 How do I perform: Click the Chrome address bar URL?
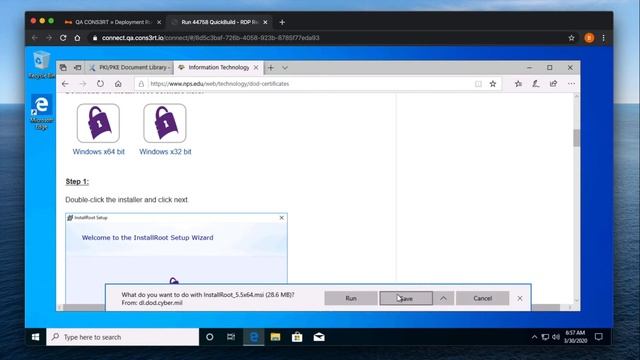(x=211, y=38)
